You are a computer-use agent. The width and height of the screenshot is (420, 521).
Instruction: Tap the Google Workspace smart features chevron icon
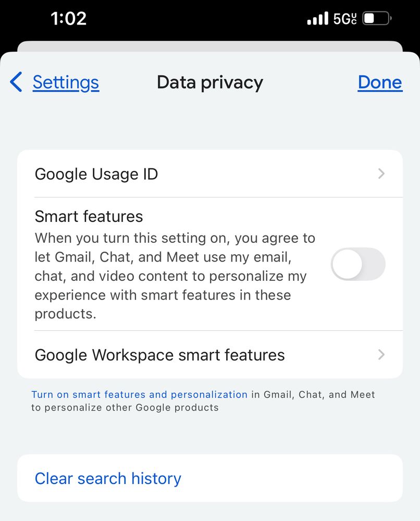pos(381,355)
